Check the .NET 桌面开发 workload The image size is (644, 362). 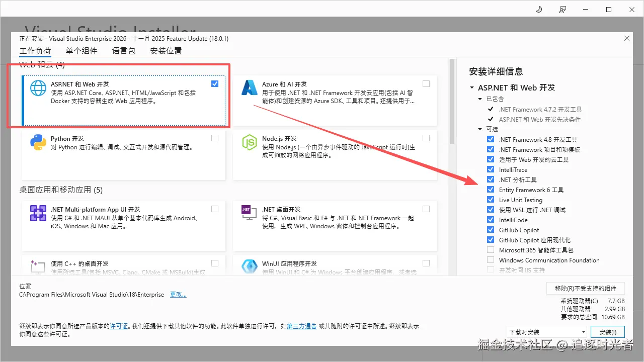point(426,209)
